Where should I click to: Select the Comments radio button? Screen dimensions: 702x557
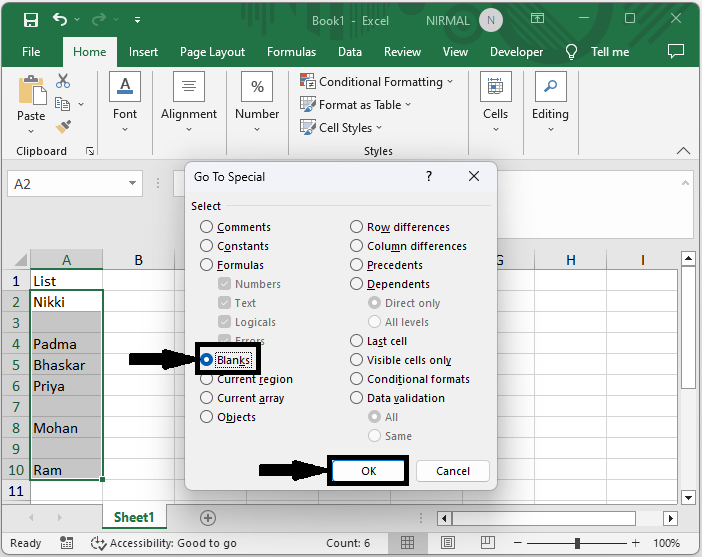click(x=206, y=227)
